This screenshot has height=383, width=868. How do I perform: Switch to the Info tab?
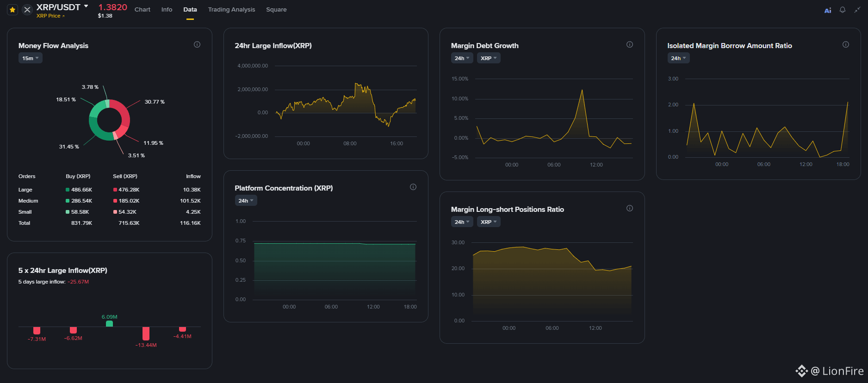[167, 10]
